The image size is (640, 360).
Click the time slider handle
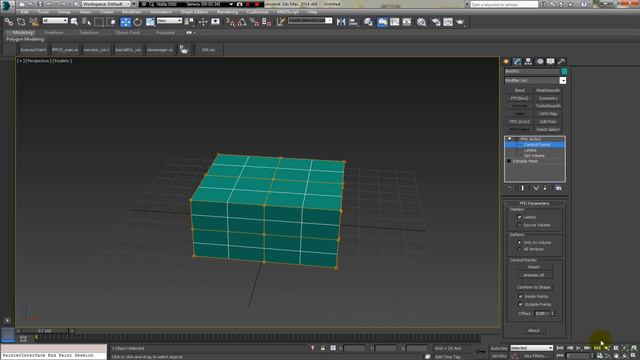pyautogui.click(x=45, y=331)
